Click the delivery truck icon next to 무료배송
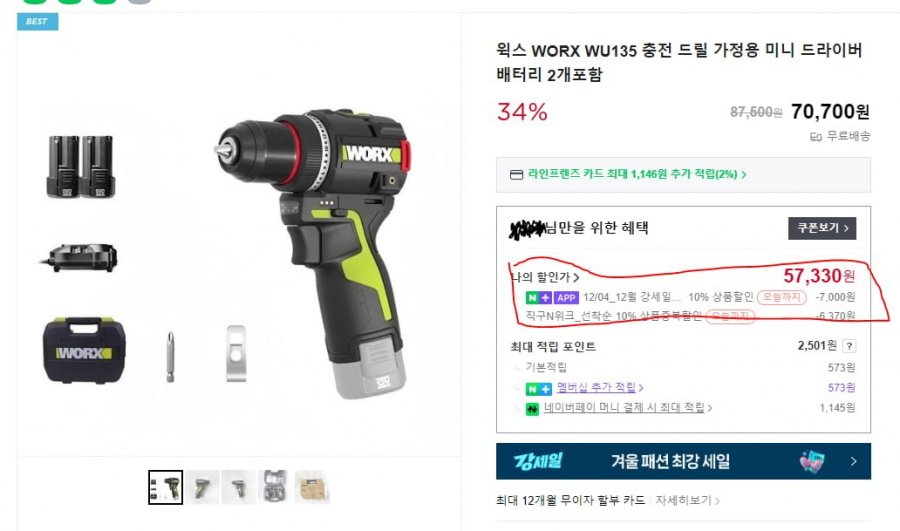This screenshot has width=900, height=531. pos(816,137)
